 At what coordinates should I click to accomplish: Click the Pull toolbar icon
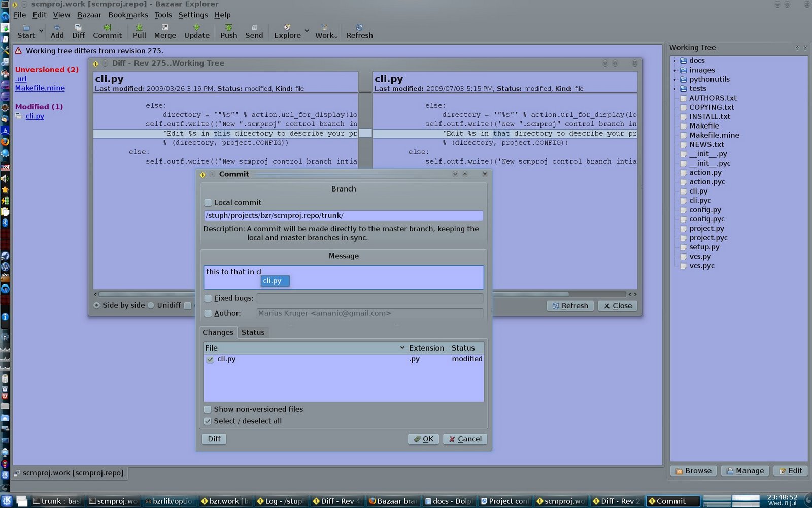[139, 31]
